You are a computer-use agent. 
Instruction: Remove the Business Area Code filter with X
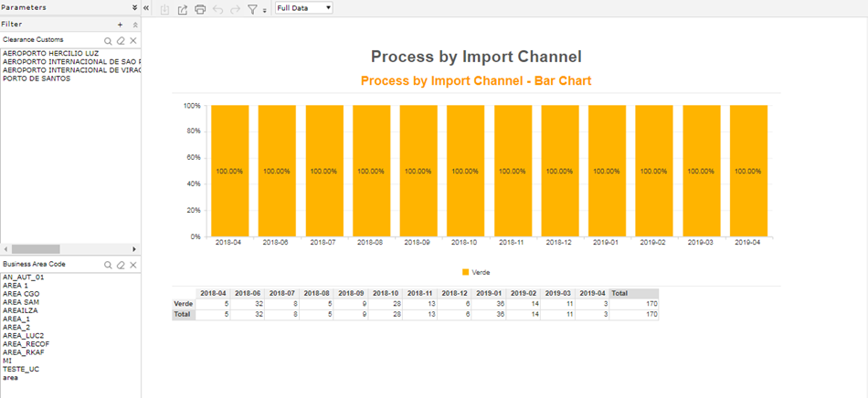click(x=132, y=266)
